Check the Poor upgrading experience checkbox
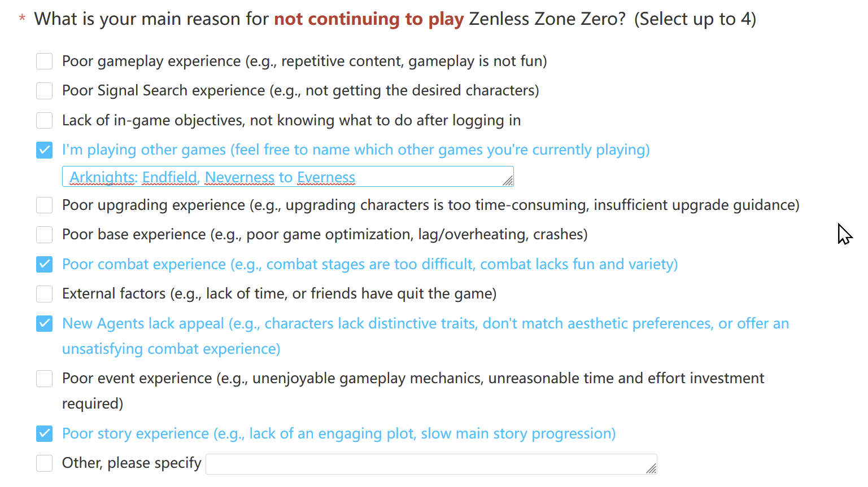868x487 pixels. [45, 205]
